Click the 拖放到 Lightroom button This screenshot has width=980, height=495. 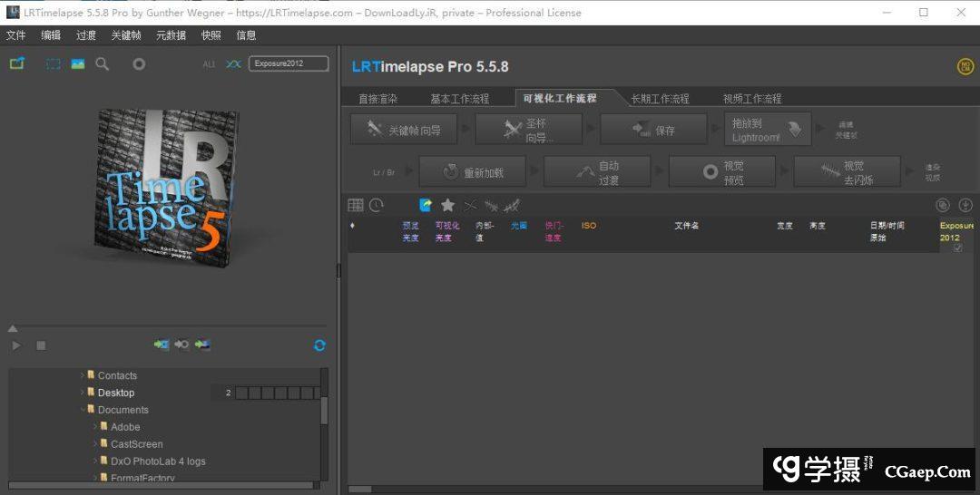pos(769,130)
